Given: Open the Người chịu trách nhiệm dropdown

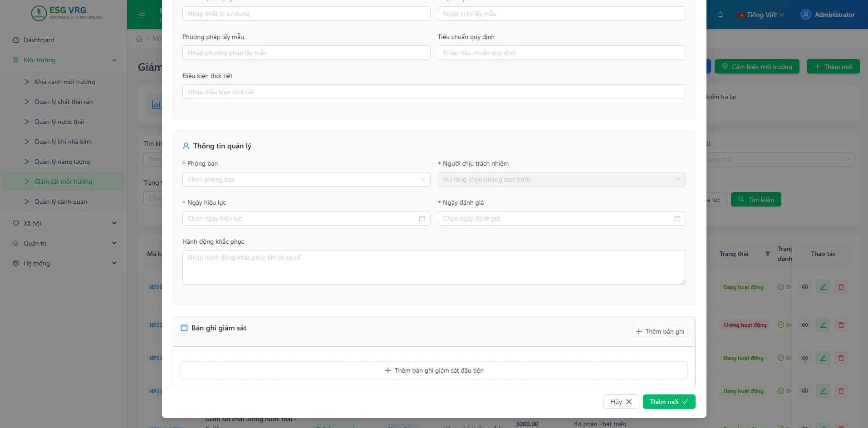Looking at the screenshot, I should pyautogui.click(x=562, y=179).
